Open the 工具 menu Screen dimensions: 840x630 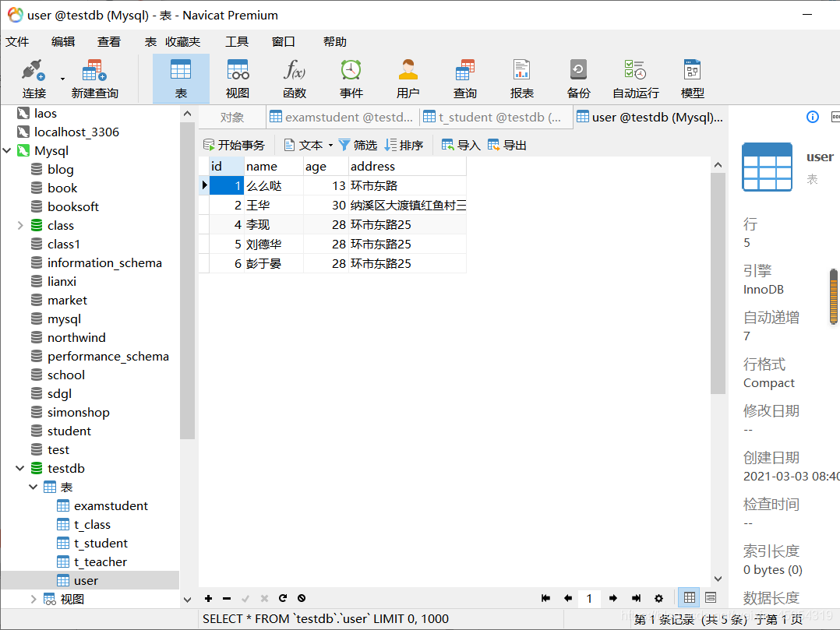[237, 41]
